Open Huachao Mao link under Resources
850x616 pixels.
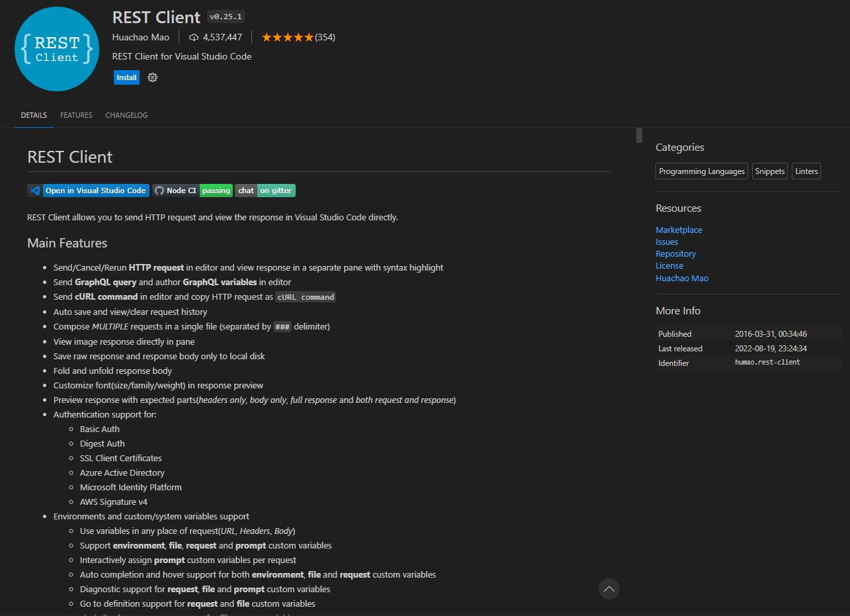pos(682,279)
